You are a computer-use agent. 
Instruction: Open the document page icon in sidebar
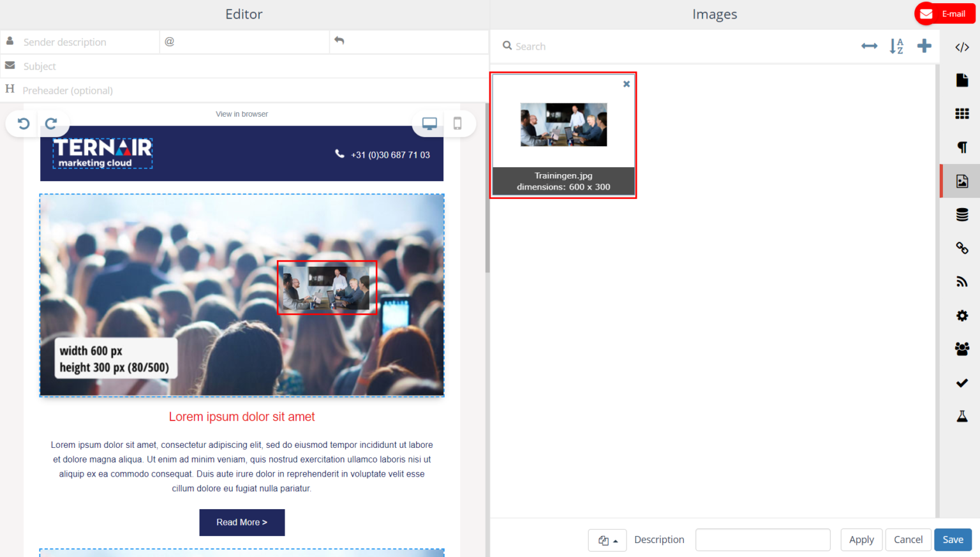(x=962, y=80)
